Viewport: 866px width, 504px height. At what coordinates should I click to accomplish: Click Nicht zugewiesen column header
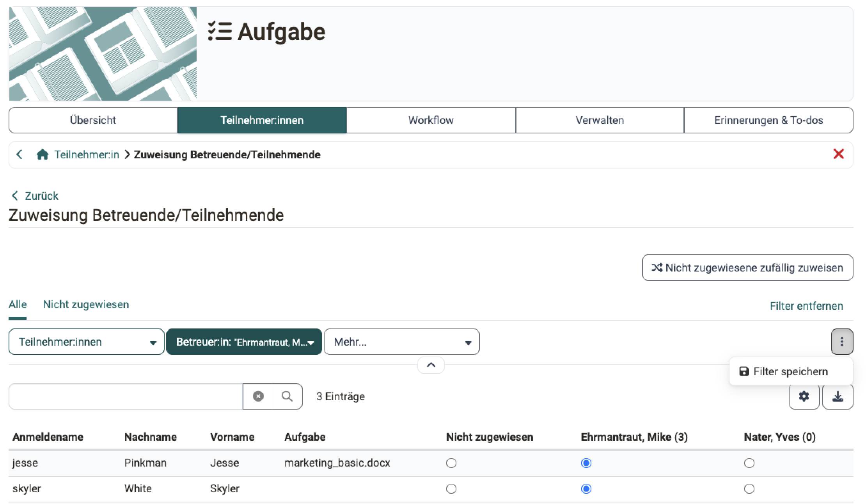click(x=490, y=437)
